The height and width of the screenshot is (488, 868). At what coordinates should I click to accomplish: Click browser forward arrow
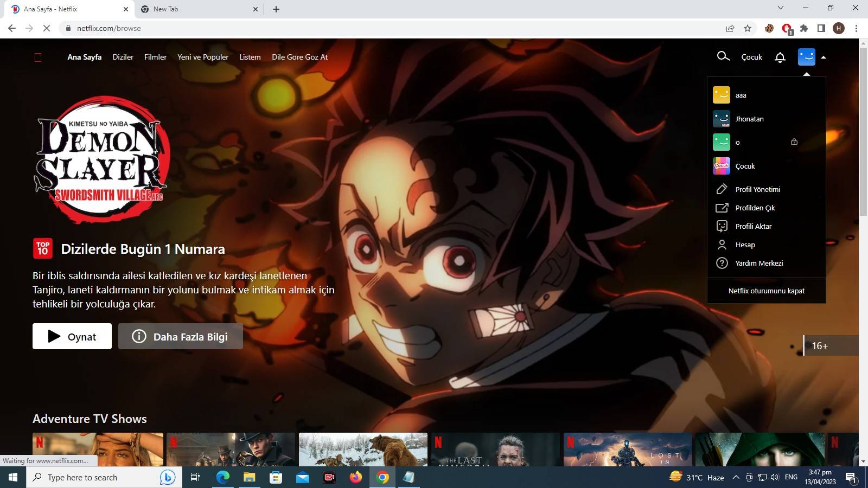pyautogui.click(x=29, y=28)
